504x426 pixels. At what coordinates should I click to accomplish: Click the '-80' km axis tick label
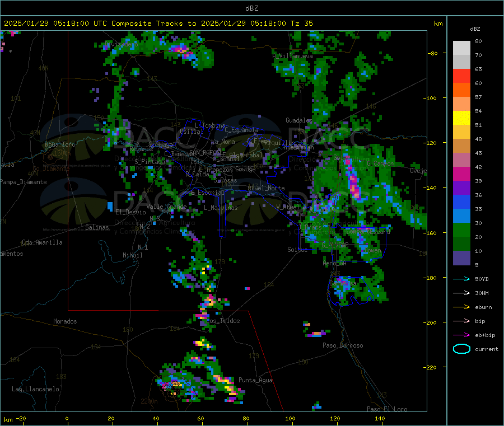click(433, 53)
